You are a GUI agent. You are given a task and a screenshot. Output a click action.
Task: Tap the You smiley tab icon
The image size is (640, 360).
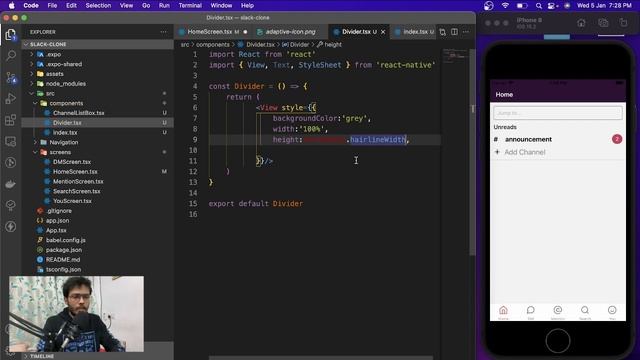612,310
